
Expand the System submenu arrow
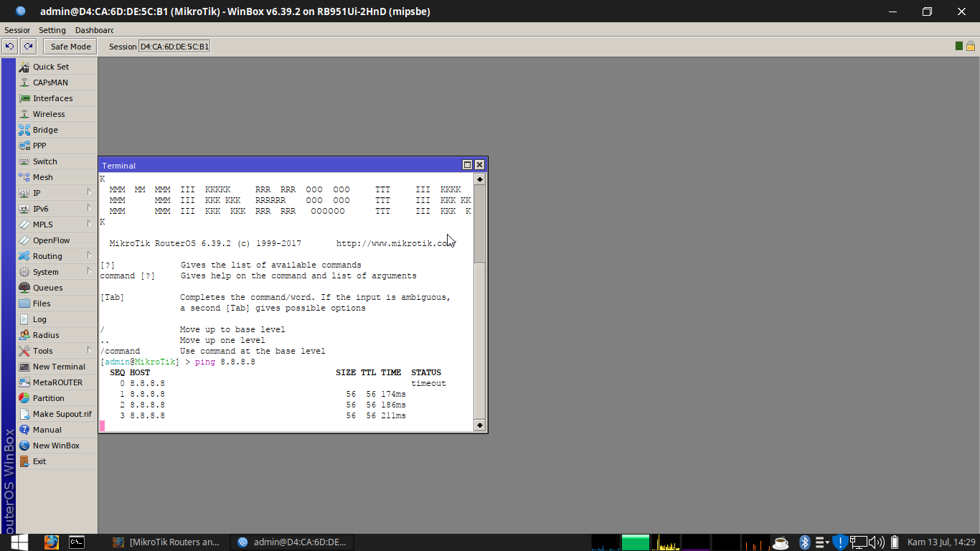coord(90,271)
